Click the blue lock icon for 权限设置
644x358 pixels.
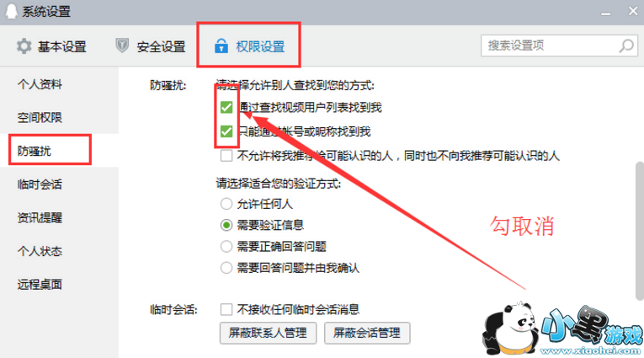click(x=221, y=45)
